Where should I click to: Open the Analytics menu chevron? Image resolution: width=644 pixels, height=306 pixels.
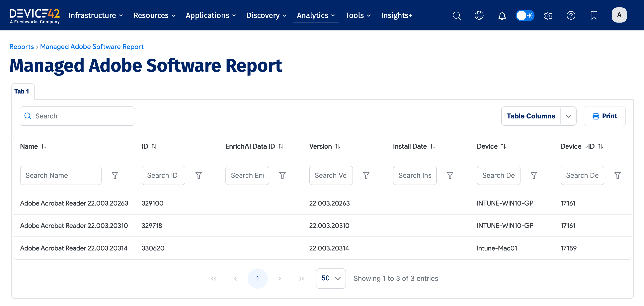pyautogui.click(x=333, y=16)
